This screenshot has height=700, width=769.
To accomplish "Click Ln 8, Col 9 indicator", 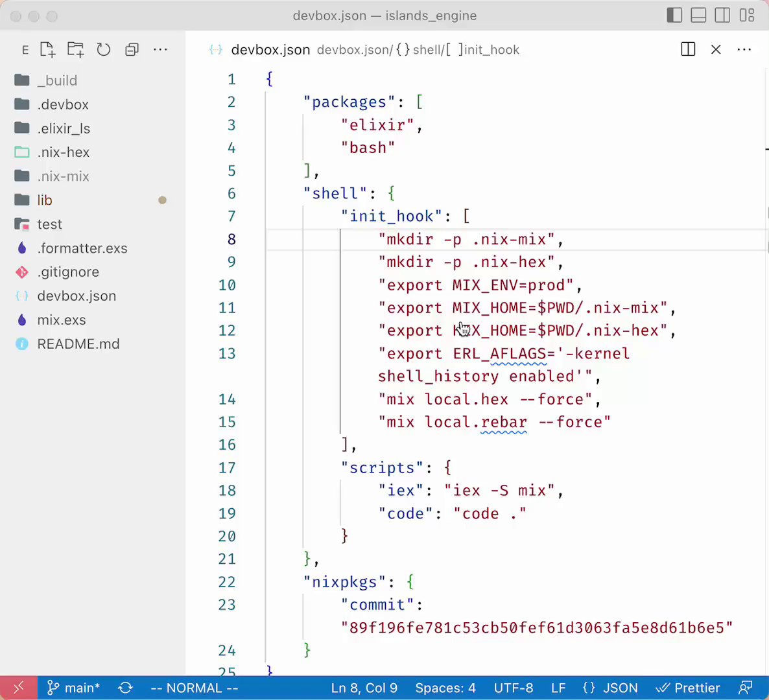I will (364, 688).
